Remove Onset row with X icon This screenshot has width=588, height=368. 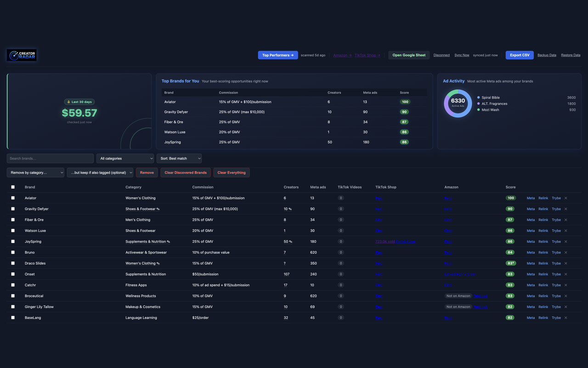(566, 274)
